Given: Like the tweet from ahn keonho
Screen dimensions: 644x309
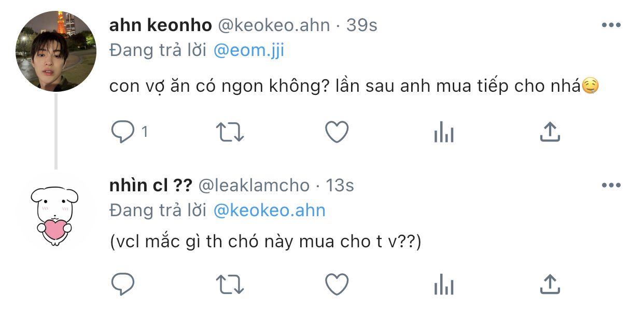Looking at the screenshot, I should pyautogui.click(x=337, y=133).
